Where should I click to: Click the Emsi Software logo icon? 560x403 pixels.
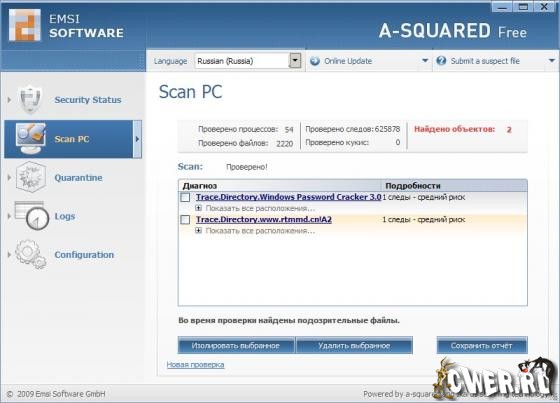[x=25, y=25]
